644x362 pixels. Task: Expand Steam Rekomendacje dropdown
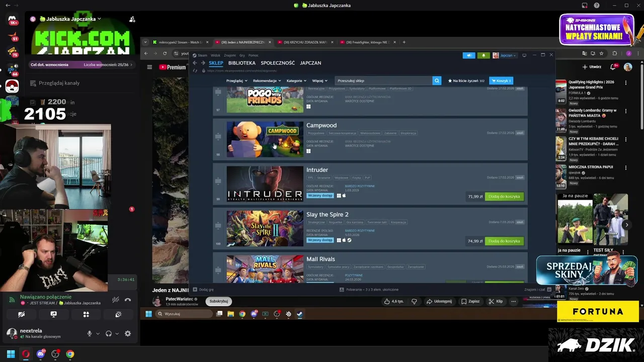[x=267, y=80]
